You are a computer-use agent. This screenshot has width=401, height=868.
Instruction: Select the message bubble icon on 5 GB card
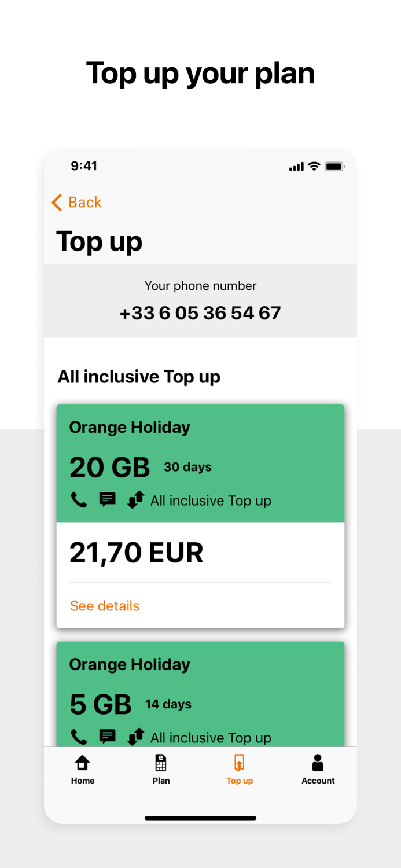coord(107,737)
